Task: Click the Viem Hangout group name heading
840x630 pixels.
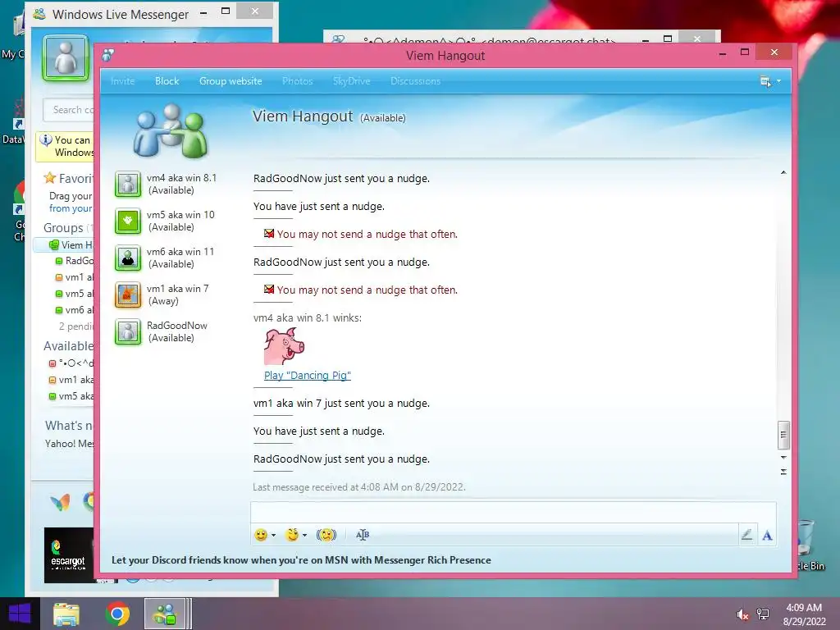Action: point(303,116)
